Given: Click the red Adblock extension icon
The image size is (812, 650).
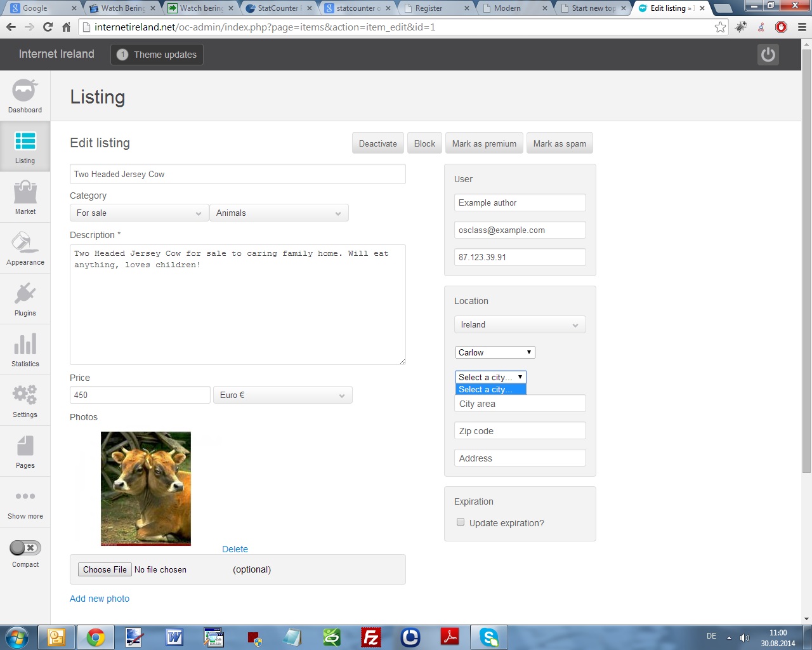Looking at the screenshot, I should (x=782, y=27).
